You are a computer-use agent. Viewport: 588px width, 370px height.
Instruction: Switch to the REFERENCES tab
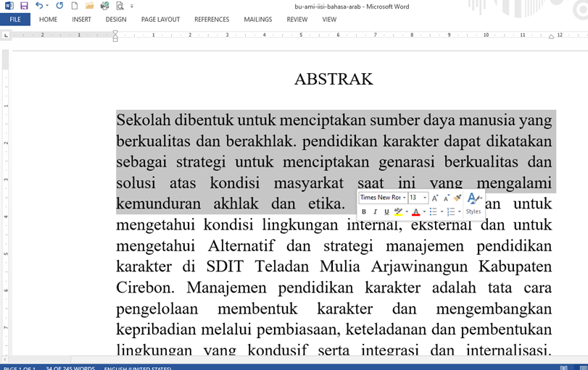(x=212, y=20)
